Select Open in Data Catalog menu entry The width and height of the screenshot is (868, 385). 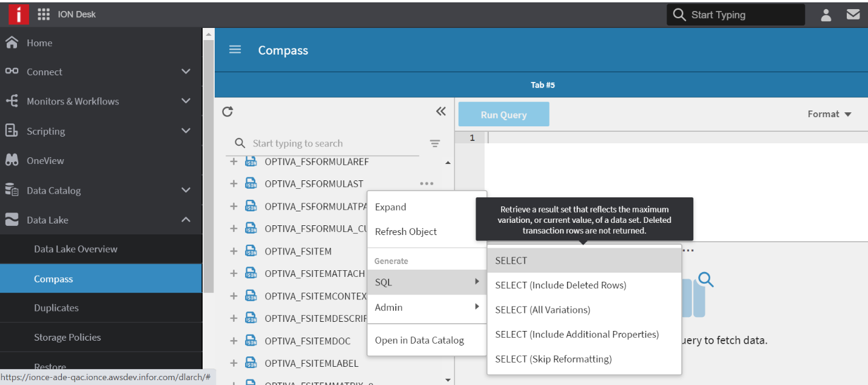[x=419, y=340]
